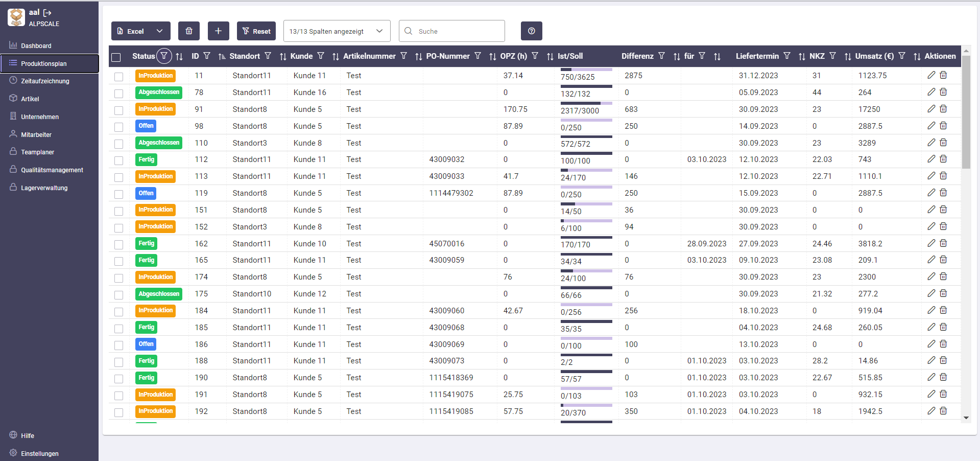Viewport: 980px width, 461px height.
Task: Click the Status column filter icon
Action: tap(164, 56)
